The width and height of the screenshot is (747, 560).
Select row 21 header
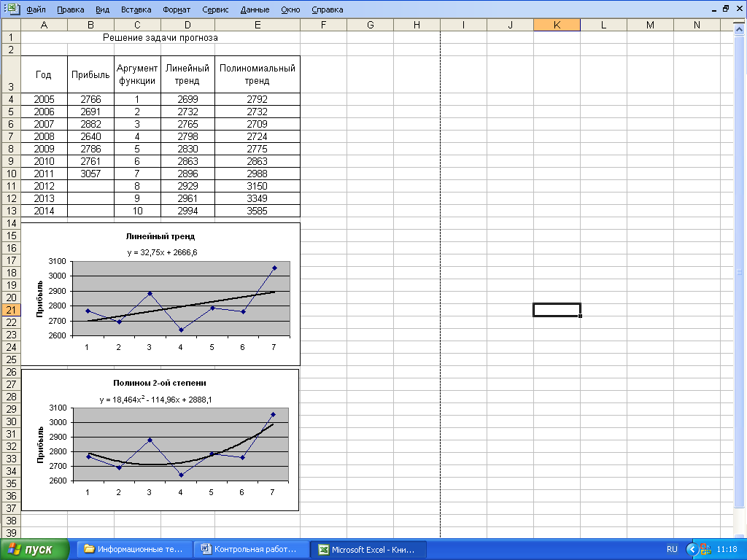tap(11, 310)
